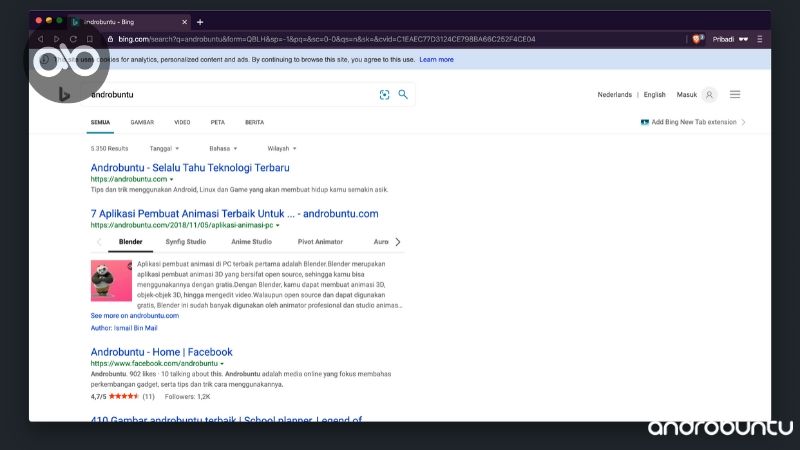Select the Androbuntu - Bing tab

tap(130, 22)
